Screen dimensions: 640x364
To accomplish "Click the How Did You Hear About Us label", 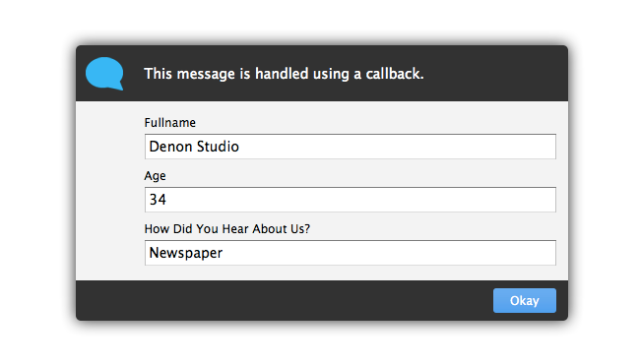I will 227,228.
